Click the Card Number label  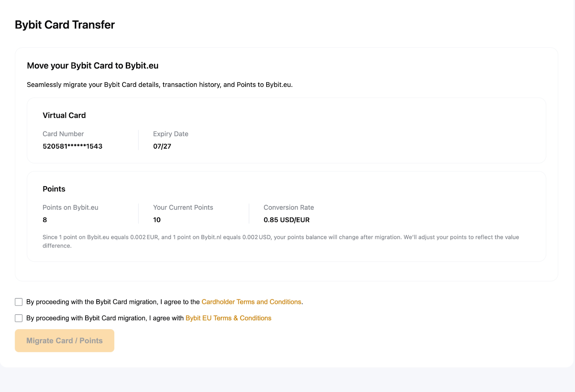coord(63,134)
